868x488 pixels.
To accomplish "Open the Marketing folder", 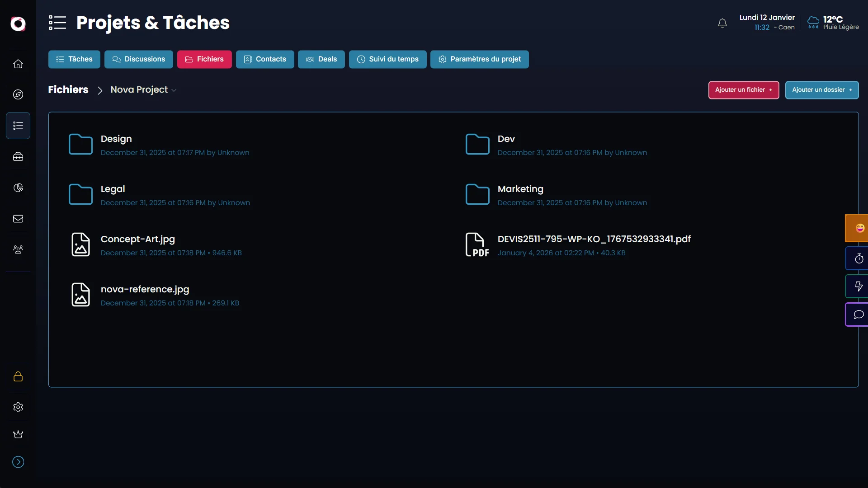I will point(520,189).
